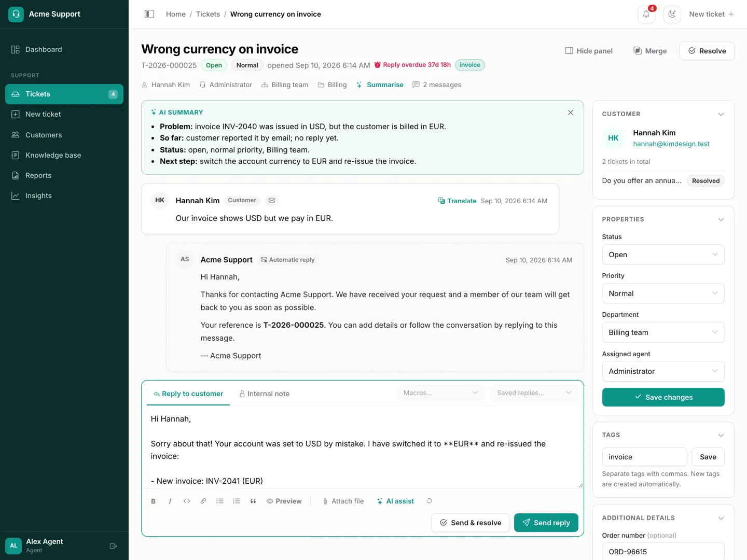Close the AI summary box
The width and height of the screenshot is (747, 560).
click(571, 113)
